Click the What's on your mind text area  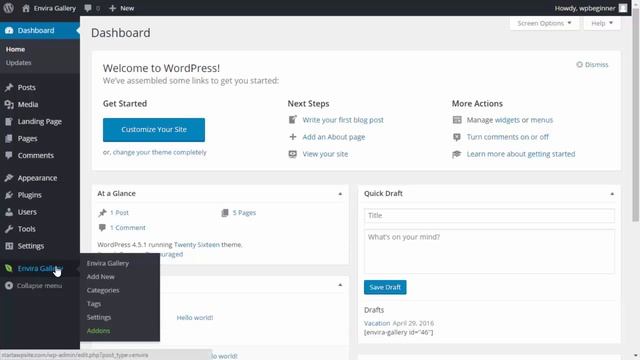(489, 251)
